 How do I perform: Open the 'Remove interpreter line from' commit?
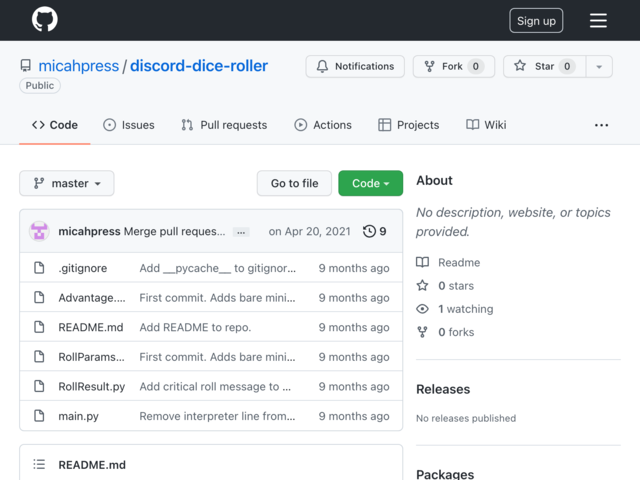pyautogui.click(x=217, y=416)
